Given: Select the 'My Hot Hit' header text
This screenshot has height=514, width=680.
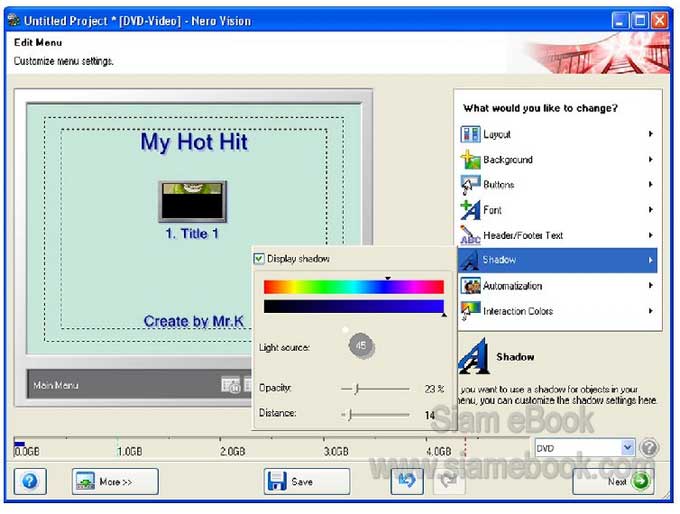Looking at the screenshot, I should click(194, 142).
